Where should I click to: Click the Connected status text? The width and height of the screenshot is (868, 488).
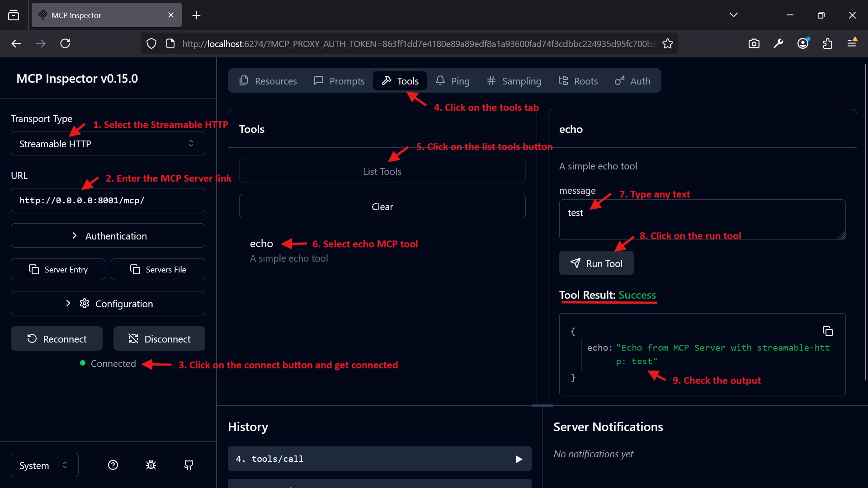coord(113,363)
